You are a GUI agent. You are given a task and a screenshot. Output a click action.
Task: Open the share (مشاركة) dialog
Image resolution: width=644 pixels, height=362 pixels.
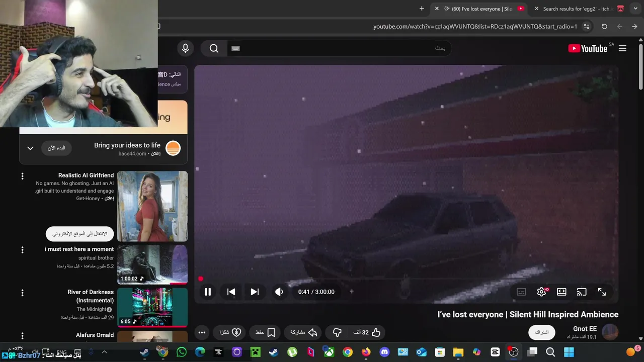pyautogui.click(x=304, y=332)
